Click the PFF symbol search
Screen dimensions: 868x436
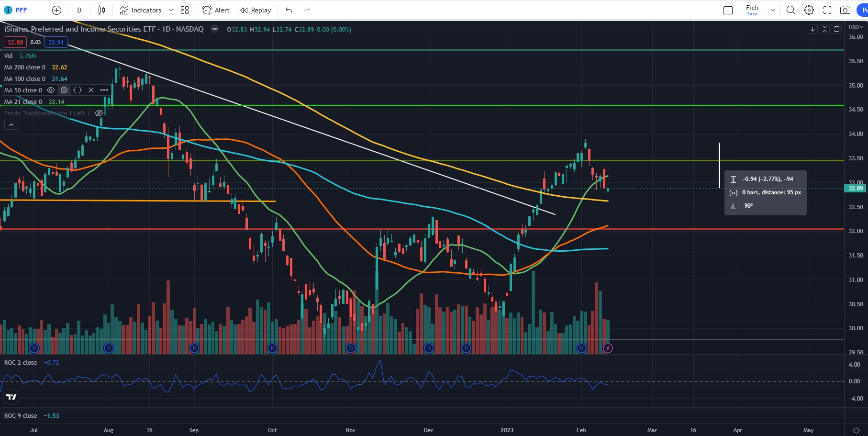coord(16,10)
